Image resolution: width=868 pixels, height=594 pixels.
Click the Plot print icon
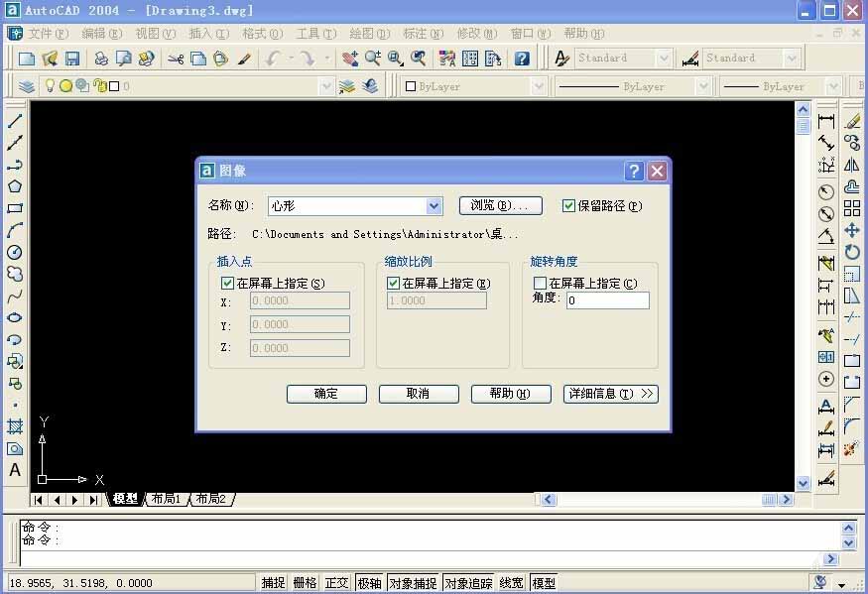tap(101, 59)
